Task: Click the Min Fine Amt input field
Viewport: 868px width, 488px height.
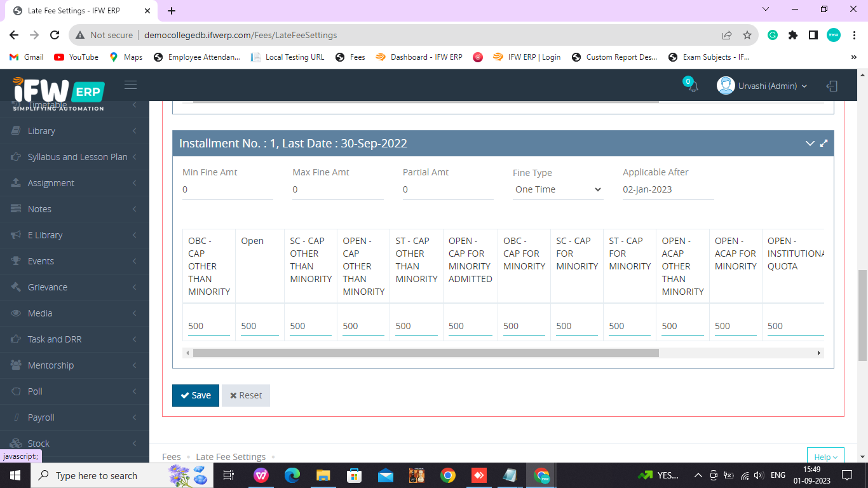Action: click(x=227, y=189)
